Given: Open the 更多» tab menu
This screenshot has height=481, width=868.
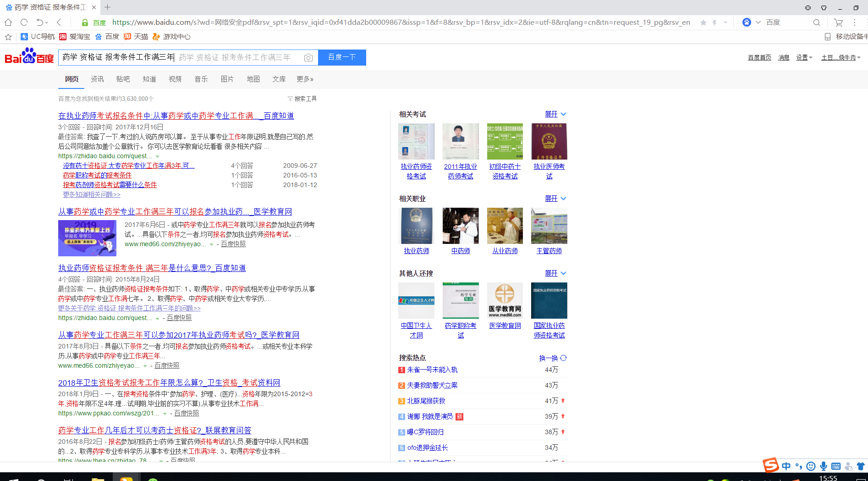Looking at the screenshot, I should [x=305, y=79].
